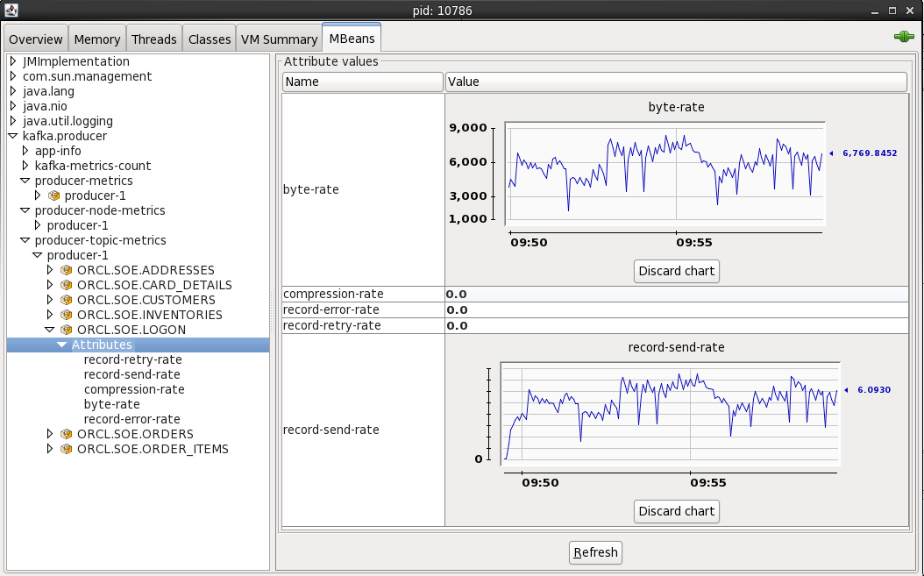Screen dimensions: 924x576
Task: Click the ORCL.SOE.ADDRESSES MBean icon
Action: pyautogui.click(x=66, y=270)
